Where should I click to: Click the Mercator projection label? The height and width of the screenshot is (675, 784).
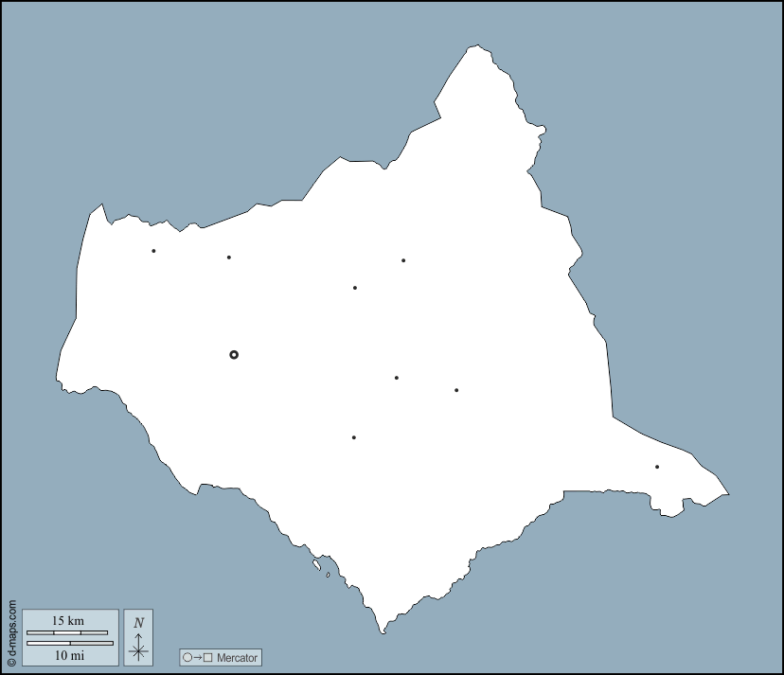(x=236, y=657)
